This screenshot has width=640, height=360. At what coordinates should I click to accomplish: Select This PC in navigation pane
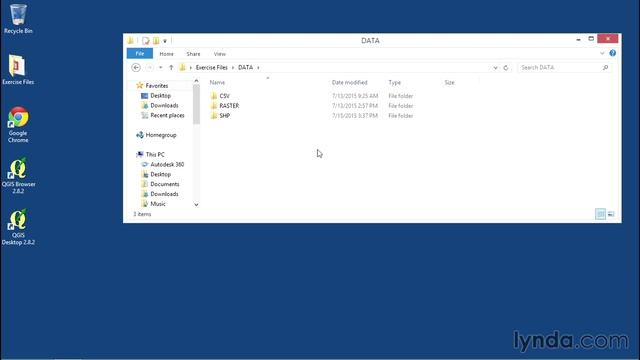[155, 155]
